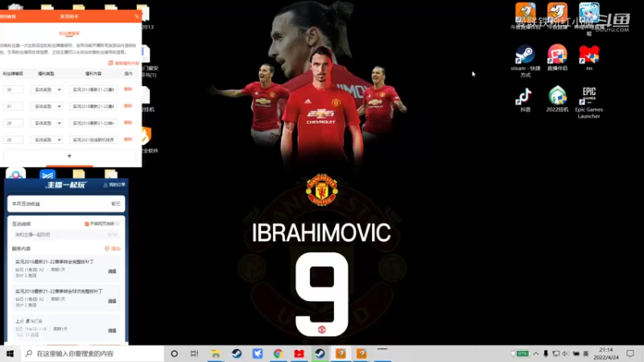Click the Cortana circle in the taskbar
Viewport: 644px width, 362px height.
pos(174,353)
